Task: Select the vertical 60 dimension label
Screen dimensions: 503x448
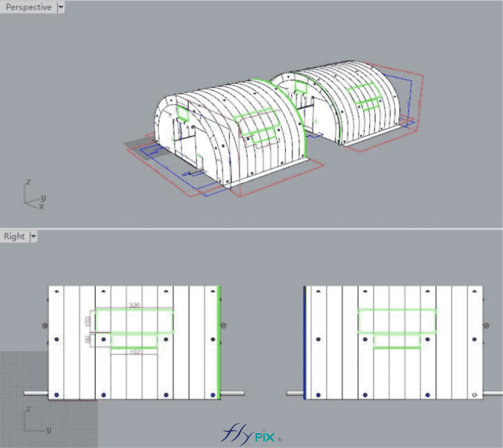Action: click(87, 340)
